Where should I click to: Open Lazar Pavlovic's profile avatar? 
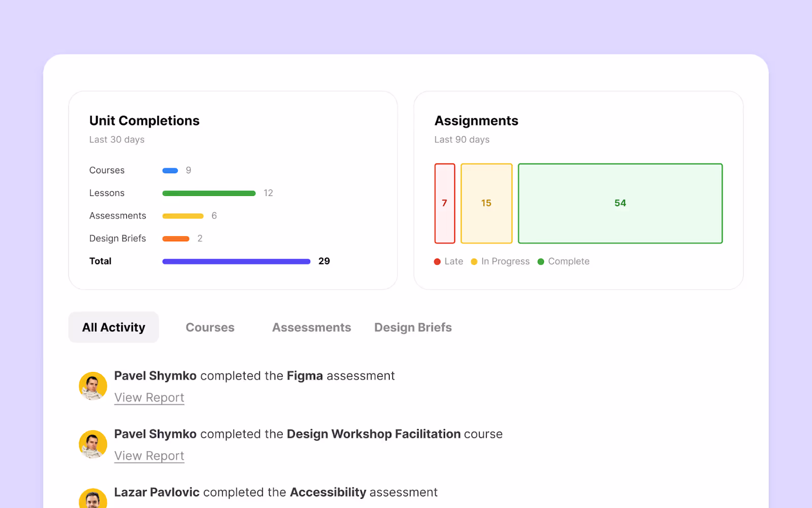[93, 500]
